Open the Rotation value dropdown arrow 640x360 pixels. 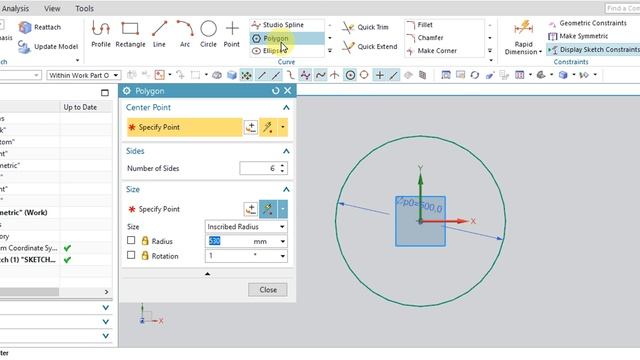coord(282,256)
